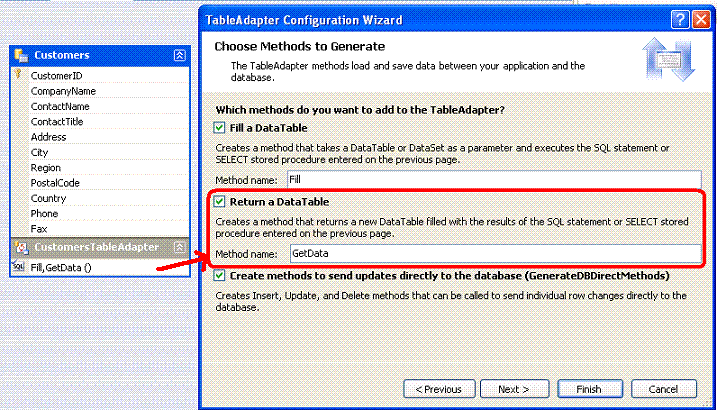
Task: Click the CustomerID primary key icon
Action: [18, 74]
